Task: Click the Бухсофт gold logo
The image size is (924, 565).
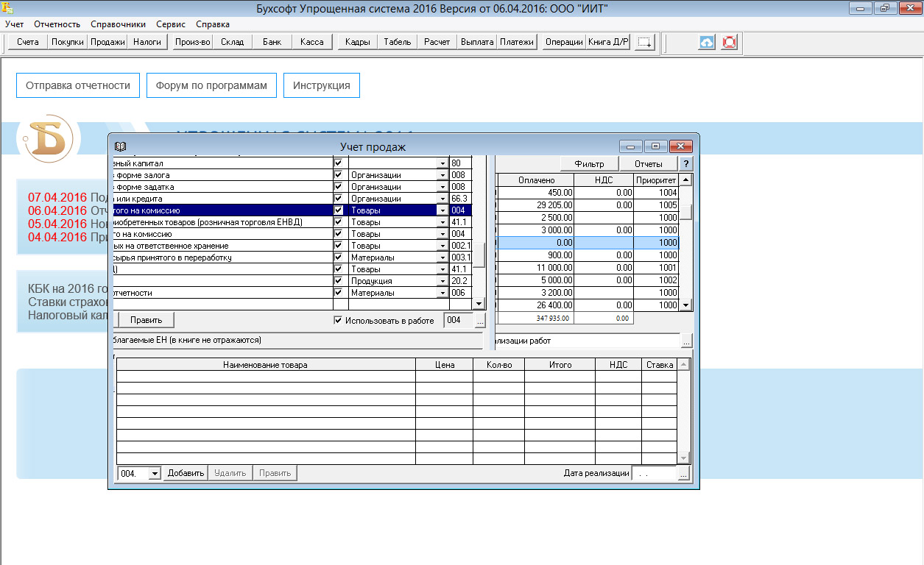Action: [x=48, y=138]
